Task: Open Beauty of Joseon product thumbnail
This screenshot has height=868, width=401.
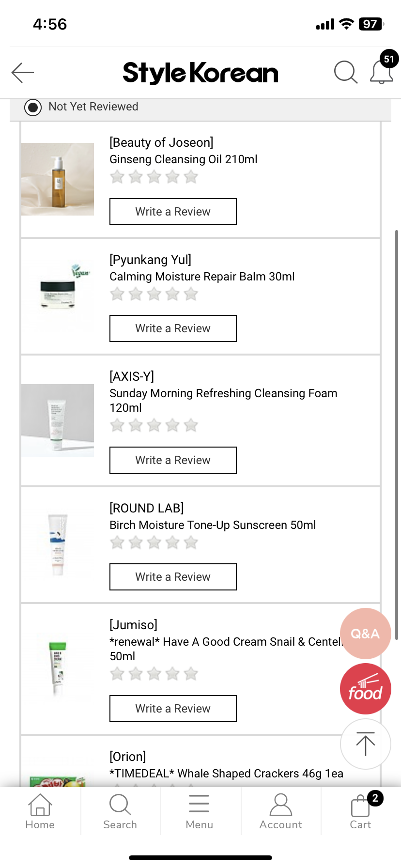Action: coord(58,179)
